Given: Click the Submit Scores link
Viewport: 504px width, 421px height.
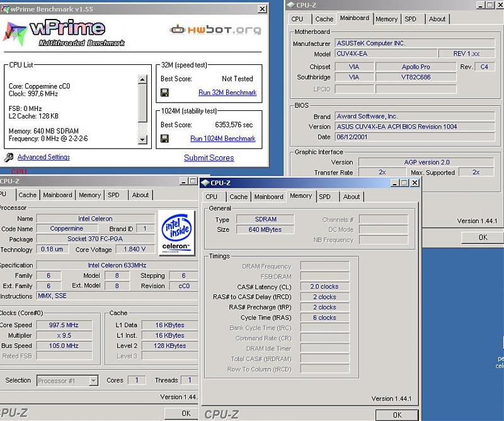Looking at the screenshot, I should 209,158.
